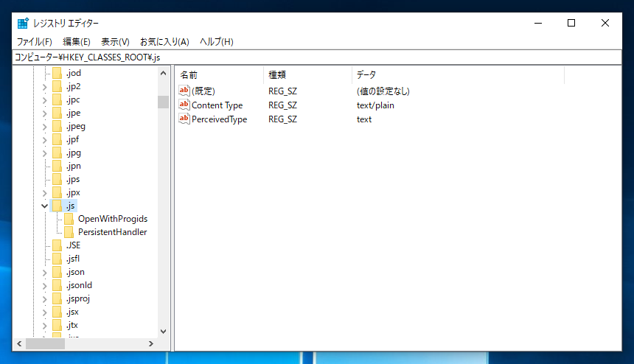Maximize the Registry Editor window
Screen dimensions: 634x364
click(x=571, y=23)
